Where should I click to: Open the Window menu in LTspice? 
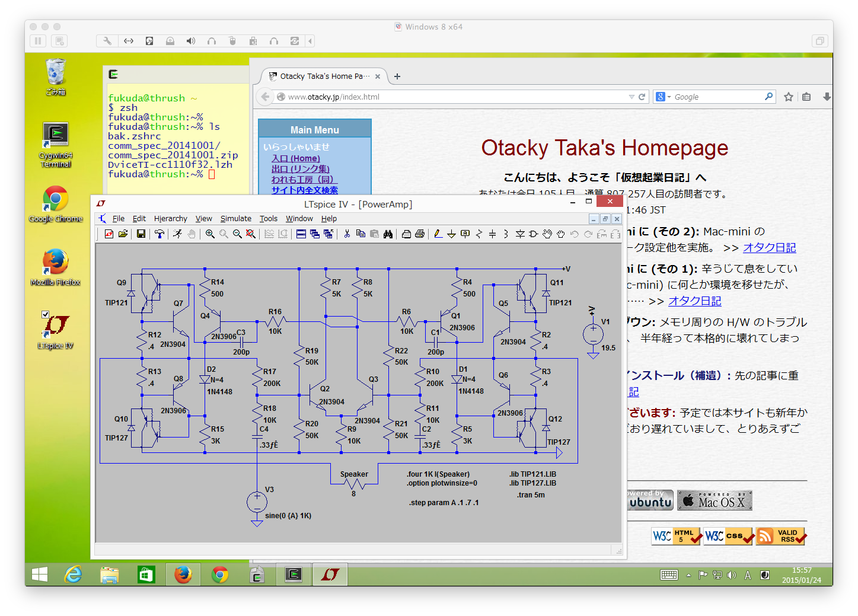tap(299, 219)
